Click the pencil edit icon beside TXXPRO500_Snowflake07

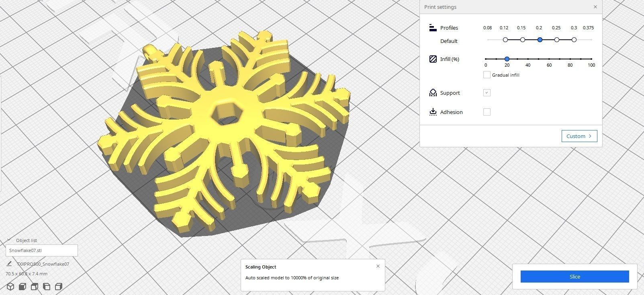click(x=9, y=264)
